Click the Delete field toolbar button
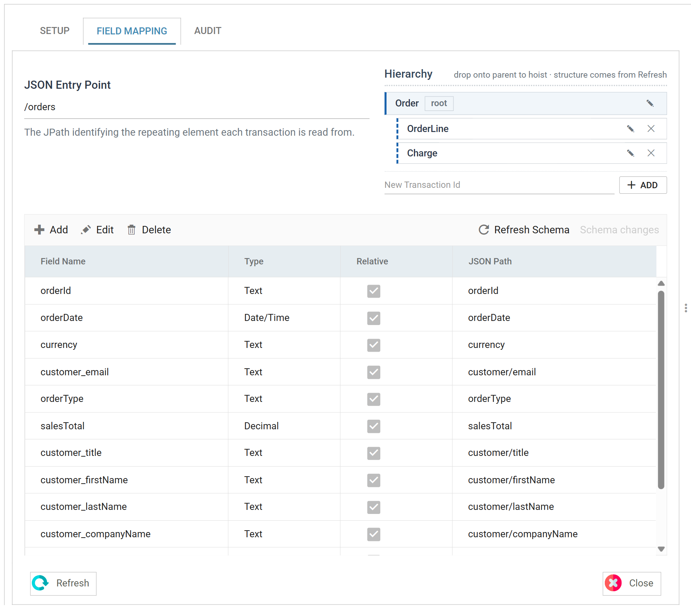The height and width of the screenshot is (616, 691). [x=149, y=230]
